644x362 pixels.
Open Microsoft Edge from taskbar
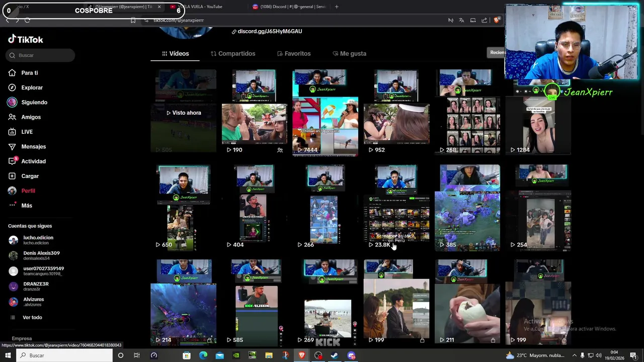click(203, 355)
